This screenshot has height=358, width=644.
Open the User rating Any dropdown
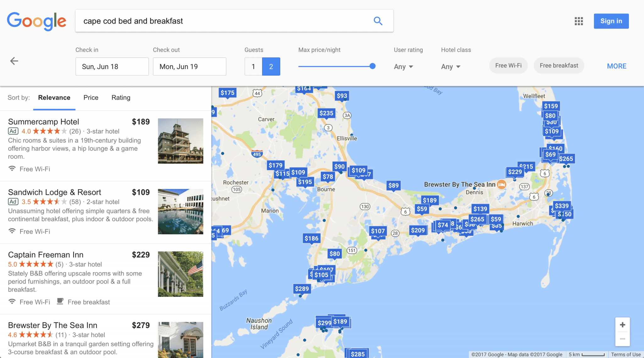point(403,66)
